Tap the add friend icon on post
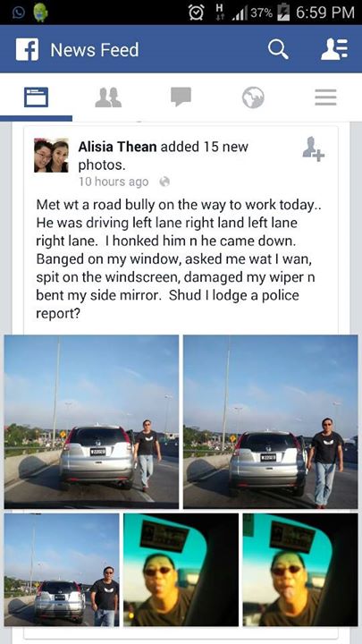 pos(314,148)
